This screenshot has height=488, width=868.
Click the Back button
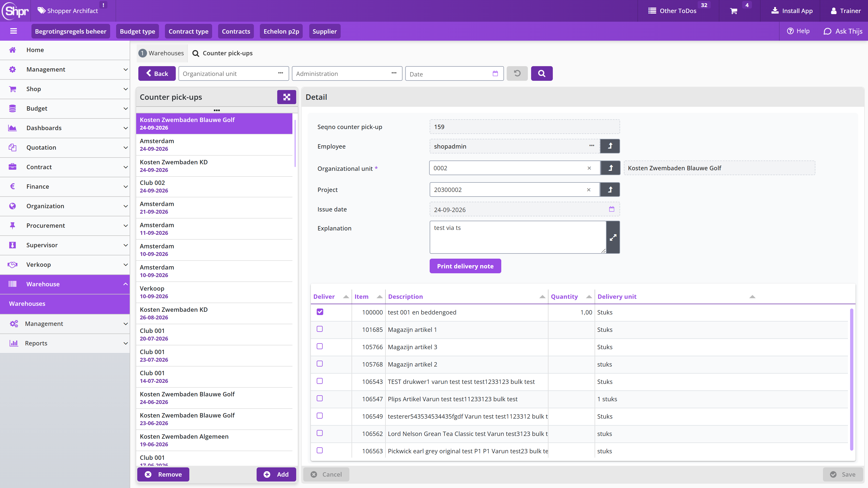[157, 73]
